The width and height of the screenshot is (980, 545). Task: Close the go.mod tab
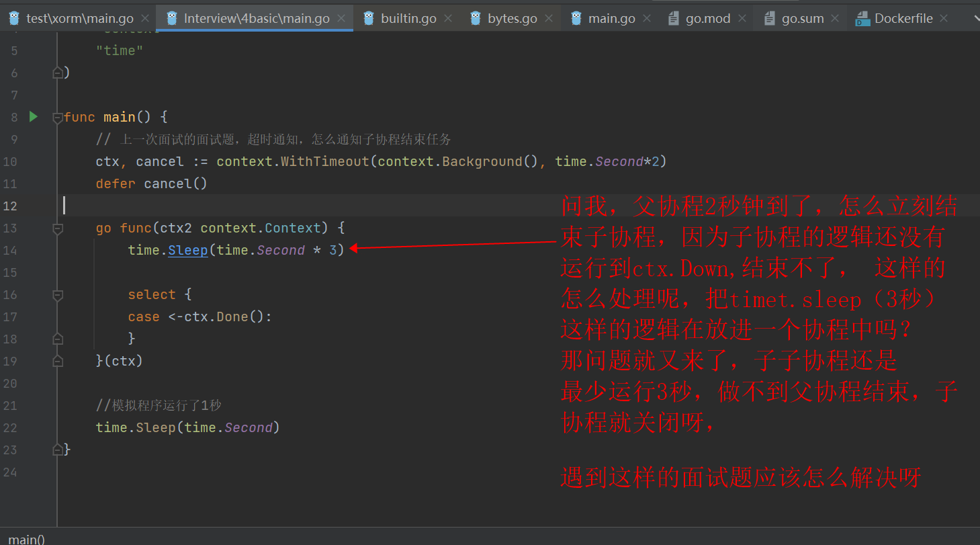[743, 19]
